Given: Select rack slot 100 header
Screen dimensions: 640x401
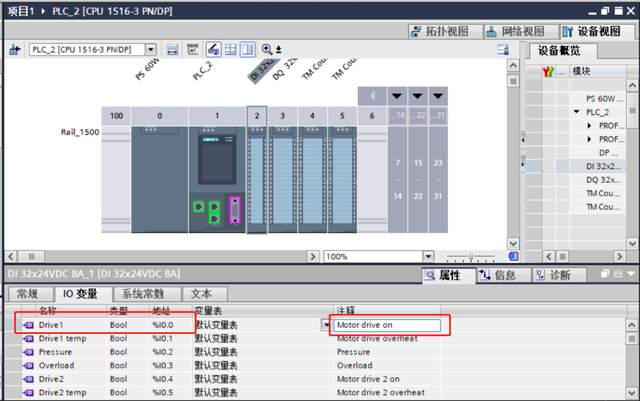Looking at the screenshot, I should click(x=116, y=116).
